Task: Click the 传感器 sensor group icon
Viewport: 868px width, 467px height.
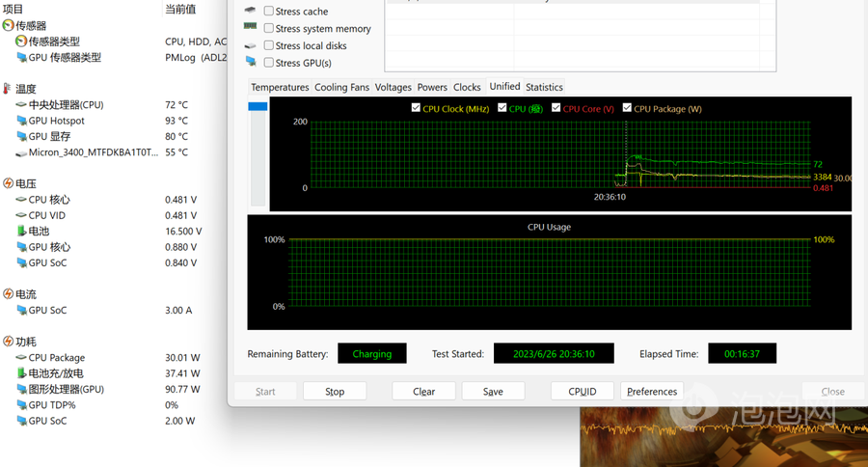Action: coord(9,26)
